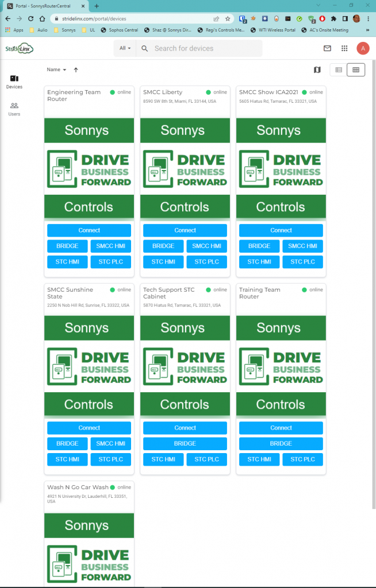Image resolution: width=376 pixels, height=588 pixels.
Task: Expand the Name sort dropdown
Action: 56,69
